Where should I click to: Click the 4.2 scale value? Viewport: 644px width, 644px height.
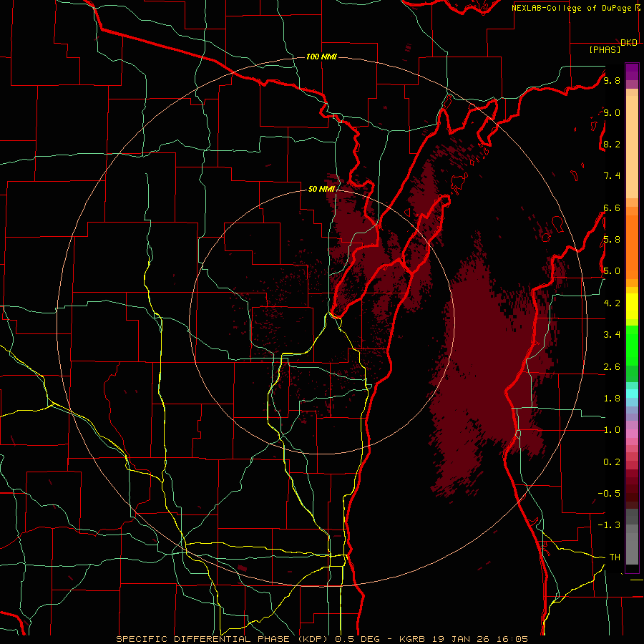pos(612,303)
